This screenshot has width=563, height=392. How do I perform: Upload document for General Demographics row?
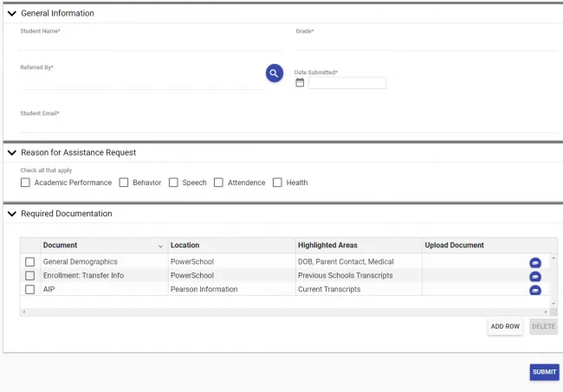pyautogui.click(x=534, y=262)
